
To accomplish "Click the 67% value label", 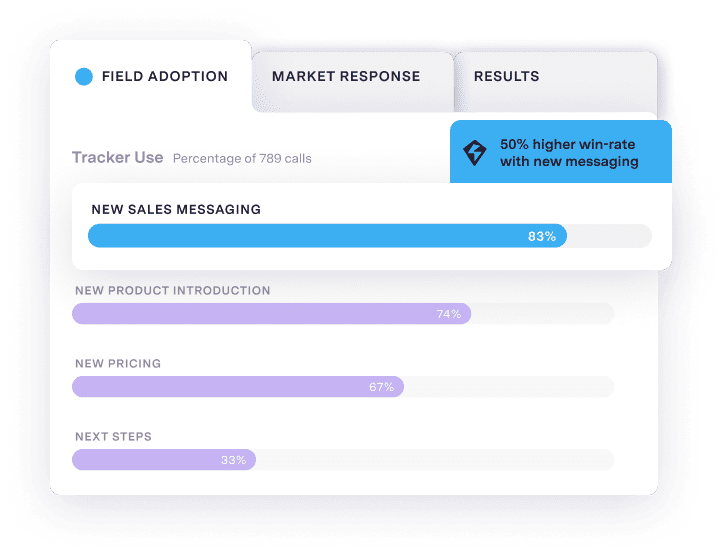I will [381, 387].
